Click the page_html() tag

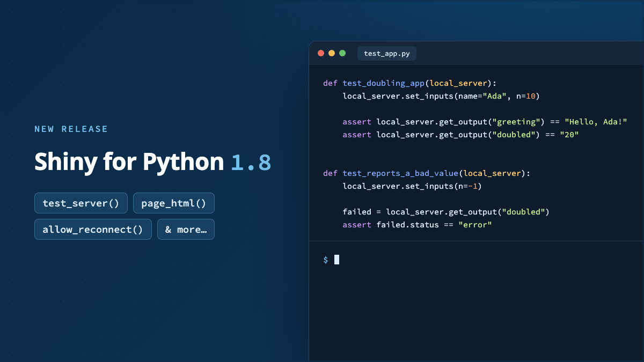coord(174,203)
